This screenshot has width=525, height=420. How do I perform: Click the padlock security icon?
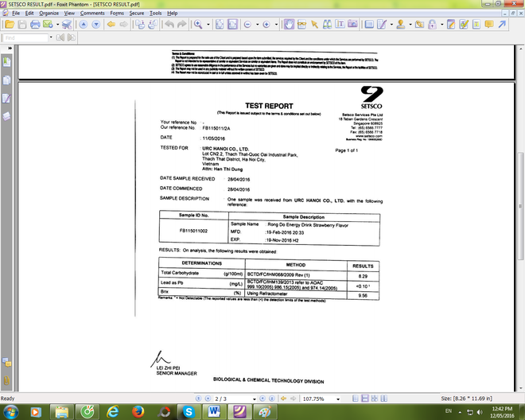432,25
